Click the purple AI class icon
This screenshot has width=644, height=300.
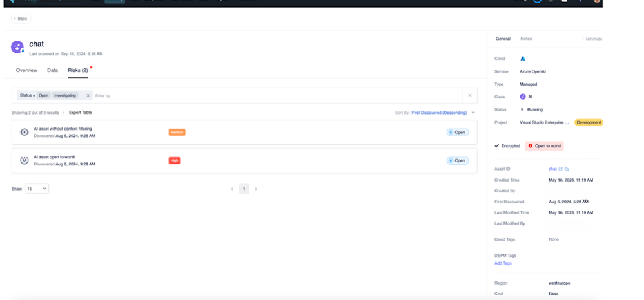pyautogui.click(x=523, y=97)
